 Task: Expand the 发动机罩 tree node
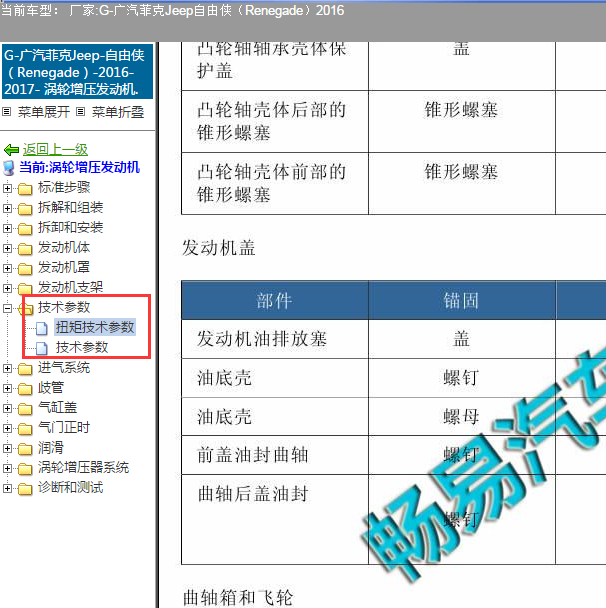point(7,268)
